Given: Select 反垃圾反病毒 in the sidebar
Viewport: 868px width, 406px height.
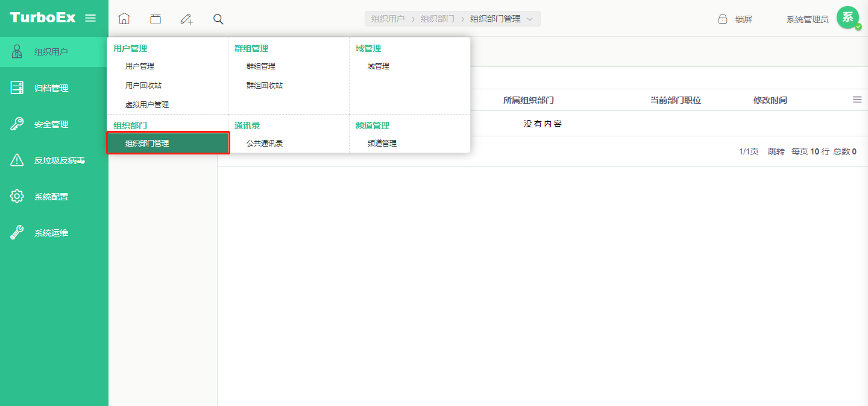Looking at the screenshot, I should tap(59, 160).
